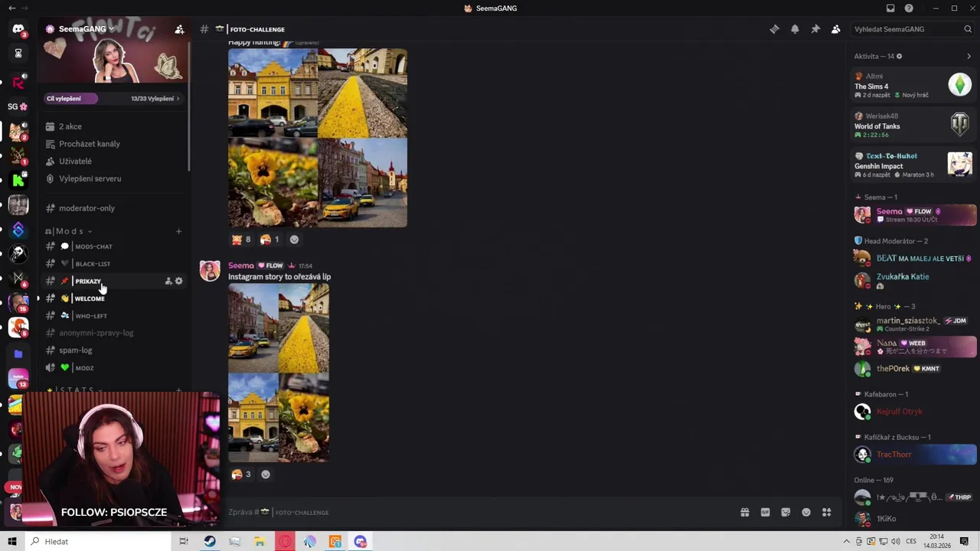Open the Threads icon in channel header
980x551 pixels.
(x=775, y=29)
